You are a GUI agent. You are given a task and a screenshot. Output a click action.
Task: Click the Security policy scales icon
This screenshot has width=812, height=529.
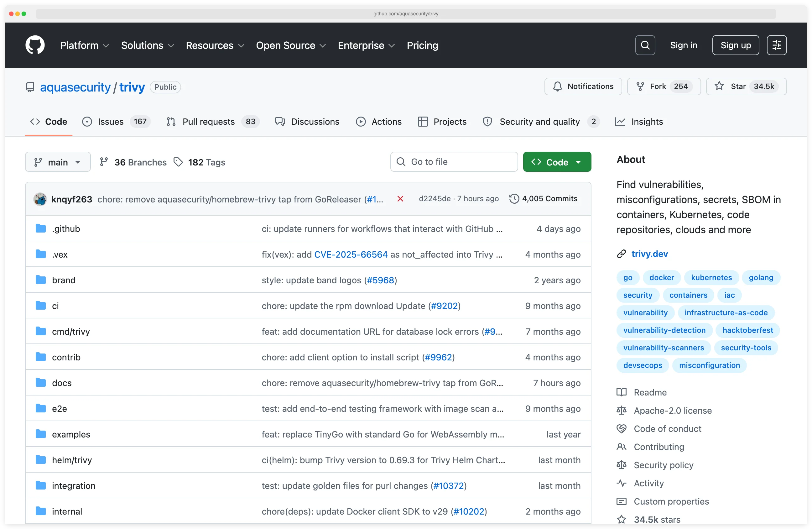pyautogui.click(x=622, y=465)
